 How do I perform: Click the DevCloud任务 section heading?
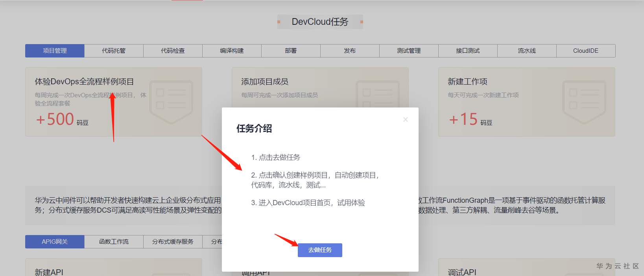[x=320, y=22]
